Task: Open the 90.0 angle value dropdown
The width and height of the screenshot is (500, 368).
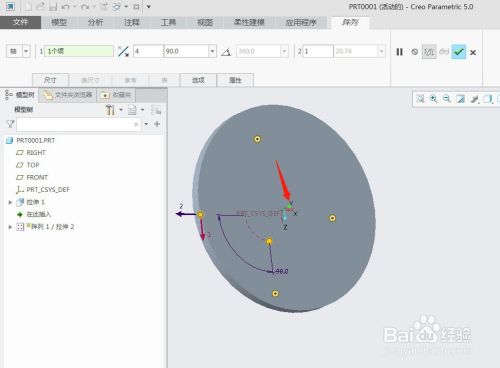Action: (x=212, y=51)
